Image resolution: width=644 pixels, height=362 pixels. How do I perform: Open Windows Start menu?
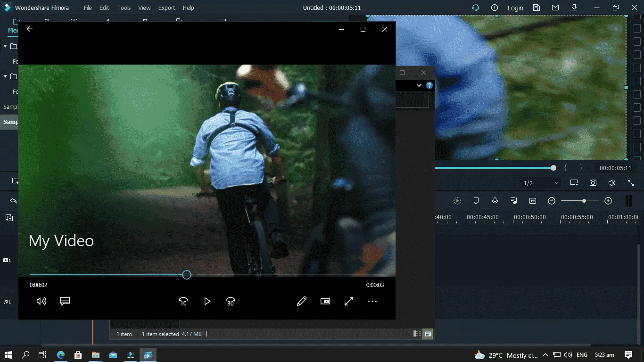[8, 355]
